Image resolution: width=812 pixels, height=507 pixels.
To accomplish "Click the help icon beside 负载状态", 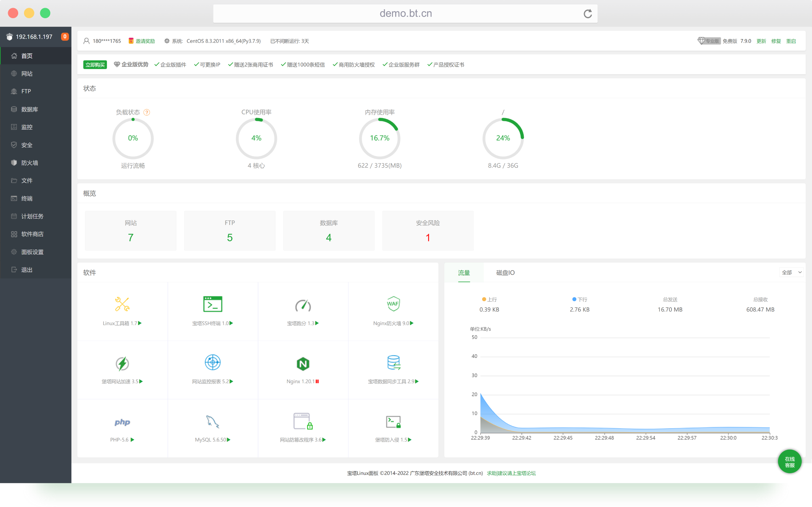I will click(147, 112).
